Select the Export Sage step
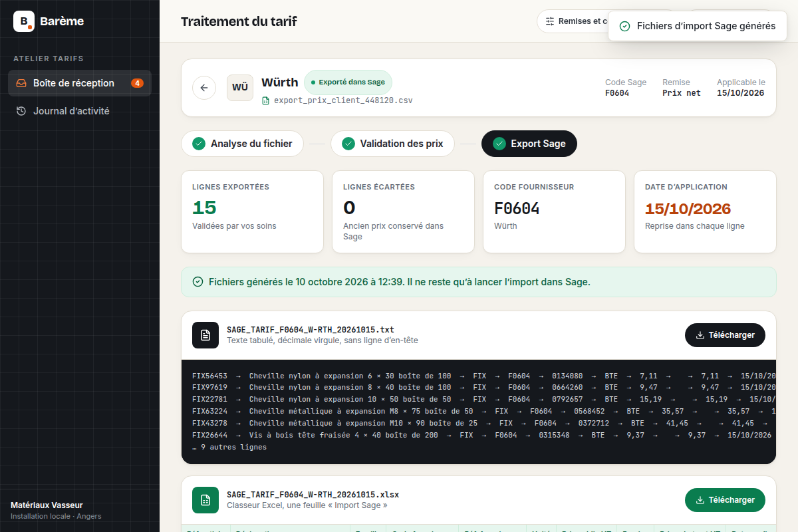798x532 pixels. (x=529, y=144)
